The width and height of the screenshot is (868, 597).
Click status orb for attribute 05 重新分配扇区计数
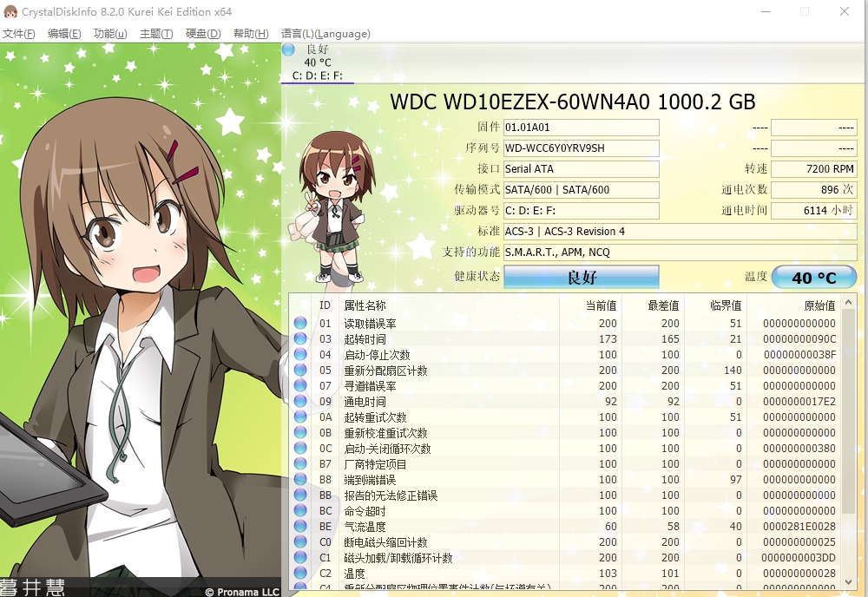click(x=300, y=371)
